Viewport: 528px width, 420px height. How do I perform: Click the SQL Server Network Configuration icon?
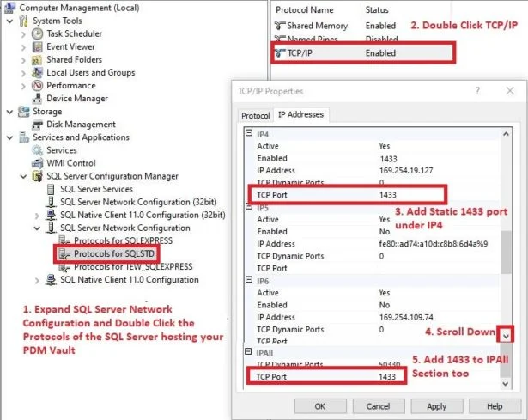pos(51,228)
